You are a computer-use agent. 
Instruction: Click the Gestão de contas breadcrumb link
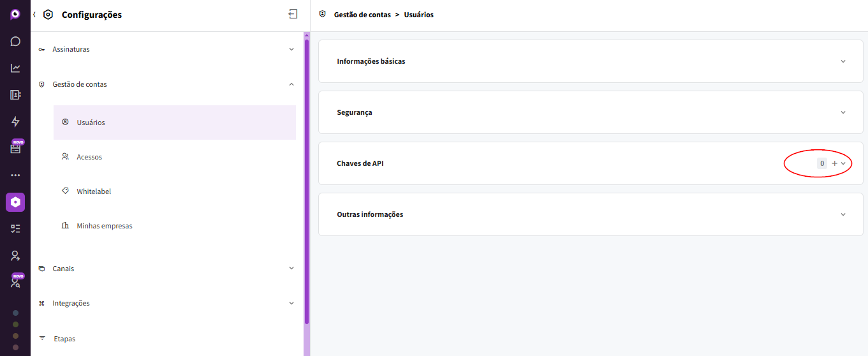(362, 15)
